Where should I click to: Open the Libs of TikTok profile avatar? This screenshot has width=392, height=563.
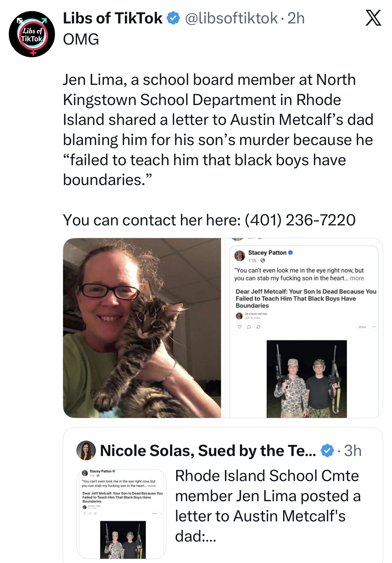[x=32, y=34]
